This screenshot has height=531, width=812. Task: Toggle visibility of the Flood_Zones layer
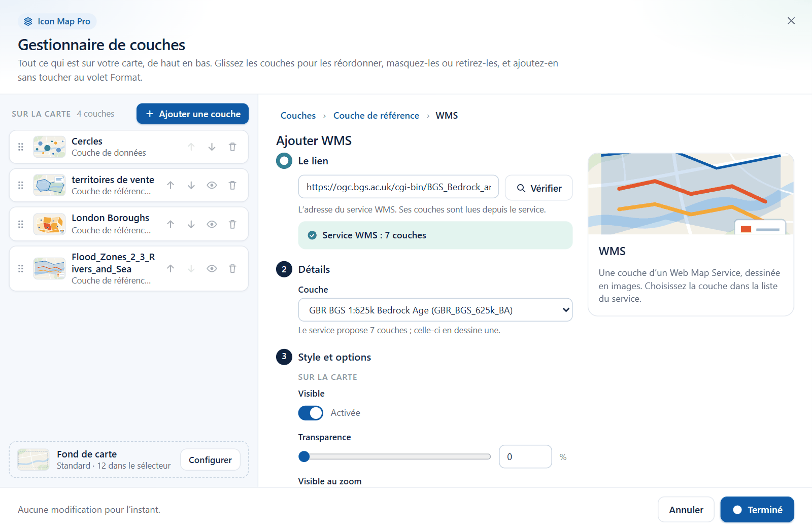click(212, 268)
